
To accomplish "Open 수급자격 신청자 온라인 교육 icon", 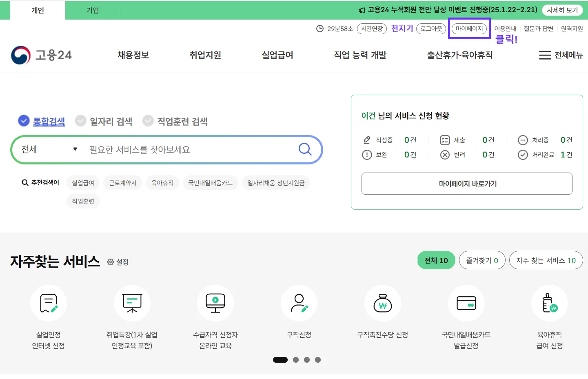I will (215, 303).
